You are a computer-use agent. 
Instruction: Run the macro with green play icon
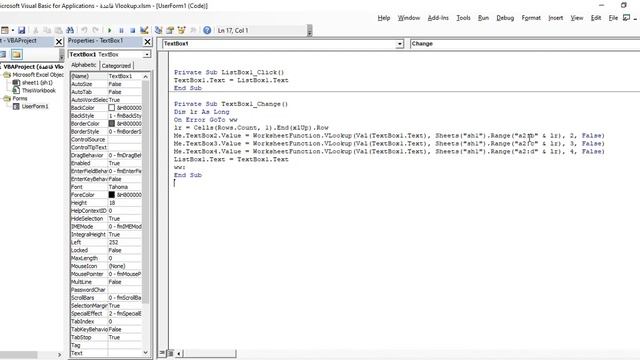pyautogui.click(x=109, y=30)
